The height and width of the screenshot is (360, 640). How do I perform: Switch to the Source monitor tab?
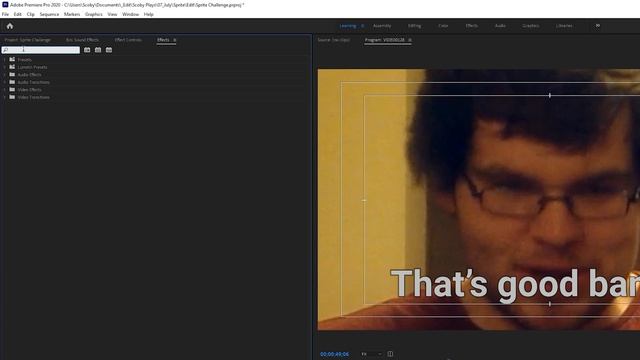coord(333,40)
